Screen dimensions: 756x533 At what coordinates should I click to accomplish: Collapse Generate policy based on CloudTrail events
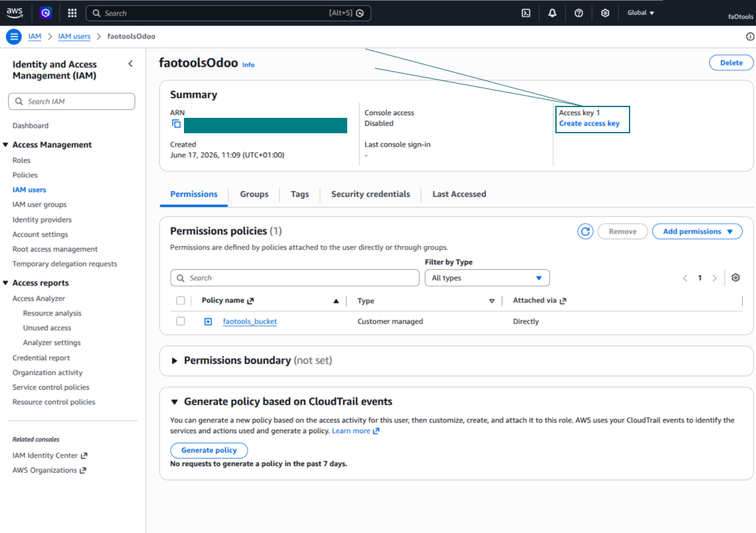(x=175, y=402)
